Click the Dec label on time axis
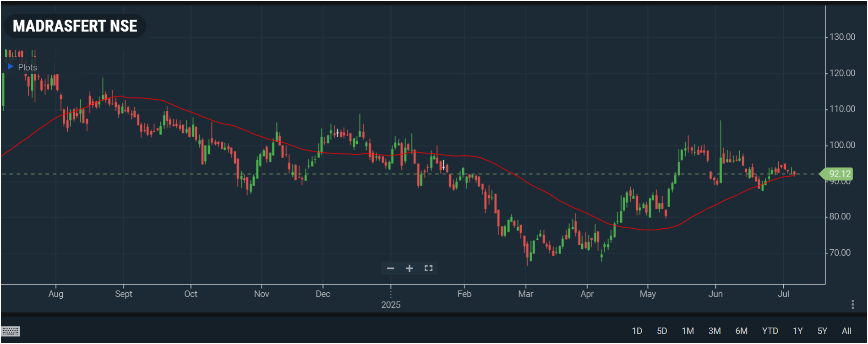 pyautogui.click(x=323, y=294)
